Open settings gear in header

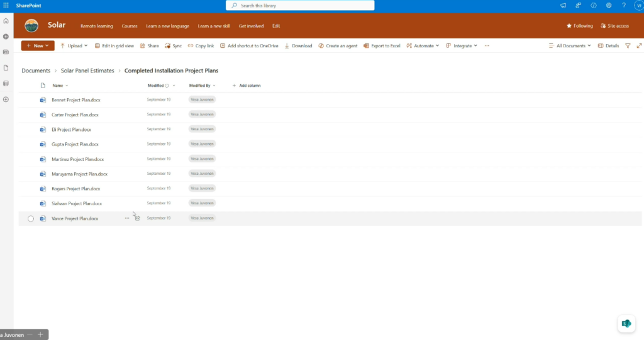click(x=609, y=6)
